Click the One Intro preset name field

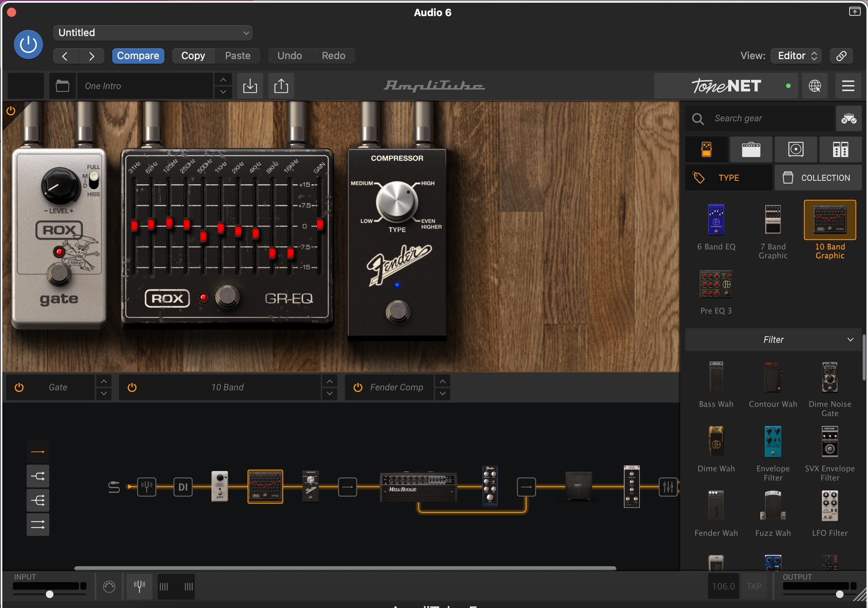(x=145, y=86)
